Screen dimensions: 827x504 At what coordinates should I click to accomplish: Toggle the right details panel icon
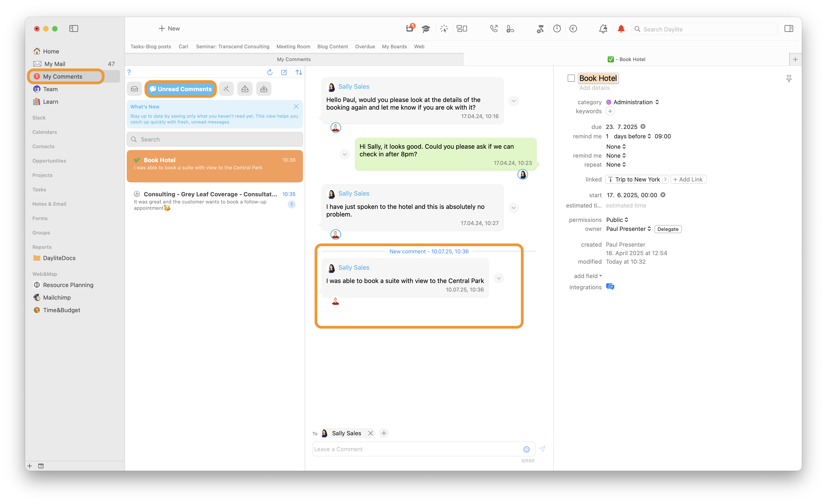(789, 29)
